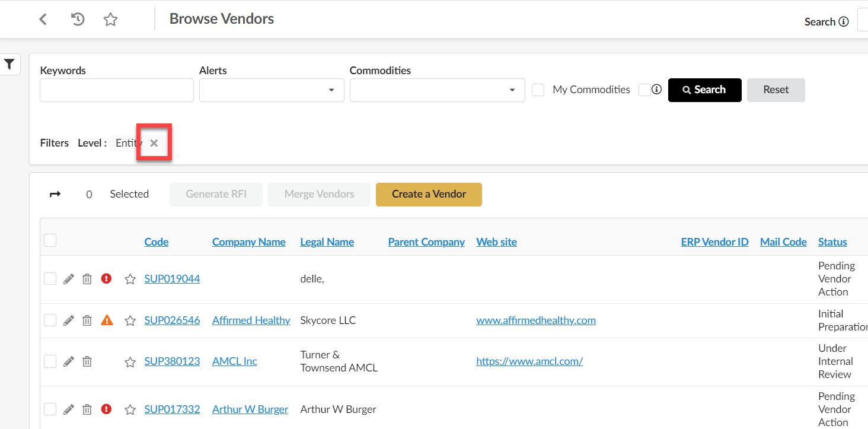Sort by Company Name column
This screenshot has width=868, height=429.
tap(249, 242)
